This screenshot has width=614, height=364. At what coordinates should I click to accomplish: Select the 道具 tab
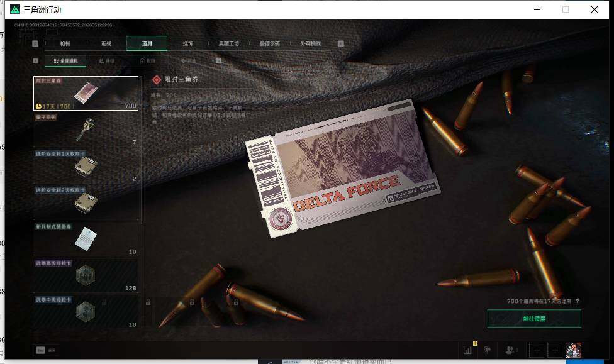(147, 43)
